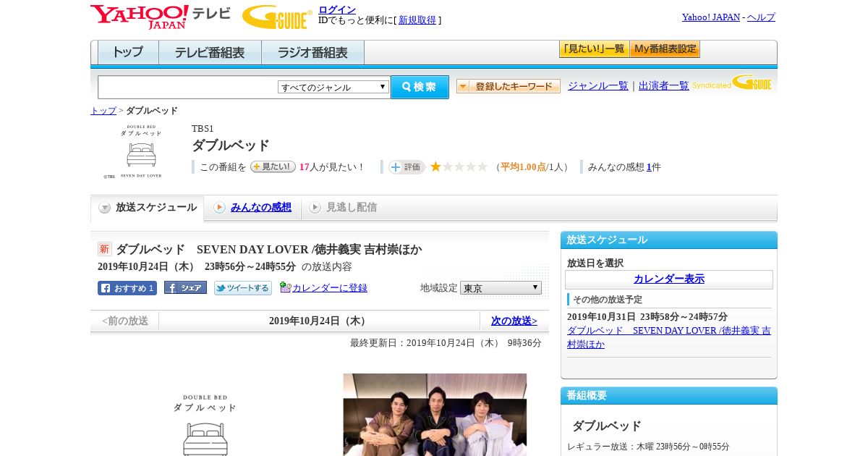Screen dimensions: 868x456
Task: Click the トップ breadcrumb link
Action: pyautogui.click(x=103, y=111)
